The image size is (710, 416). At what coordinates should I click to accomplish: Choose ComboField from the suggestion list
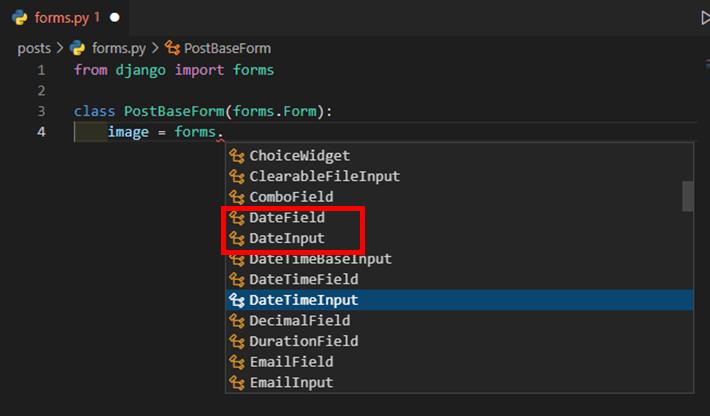tap(460, 197)
